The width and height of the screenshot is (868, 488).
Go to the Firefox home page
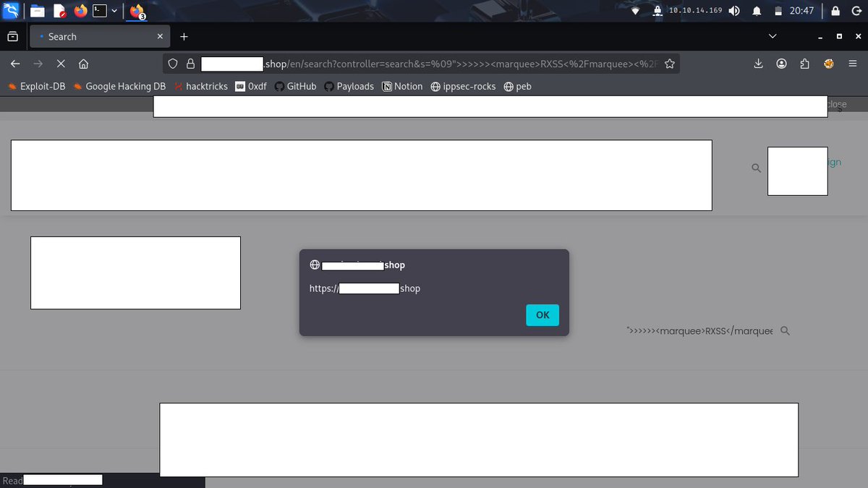[83, 64]
